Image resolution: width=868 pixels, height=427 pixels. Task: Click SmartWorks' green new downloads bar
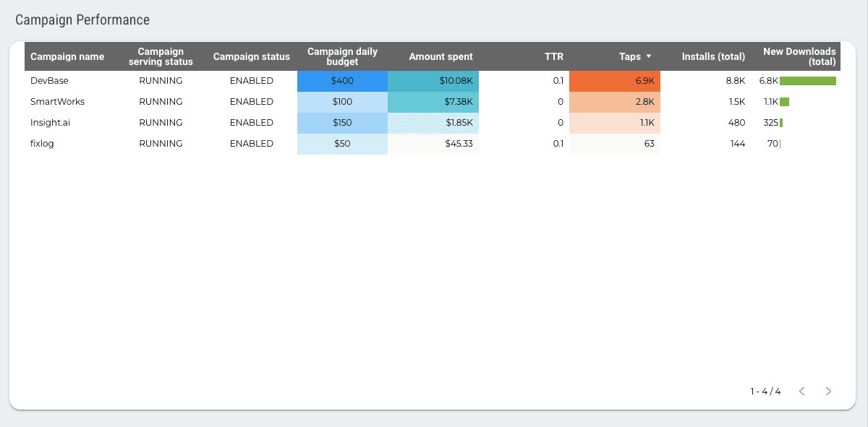[784, 102]
